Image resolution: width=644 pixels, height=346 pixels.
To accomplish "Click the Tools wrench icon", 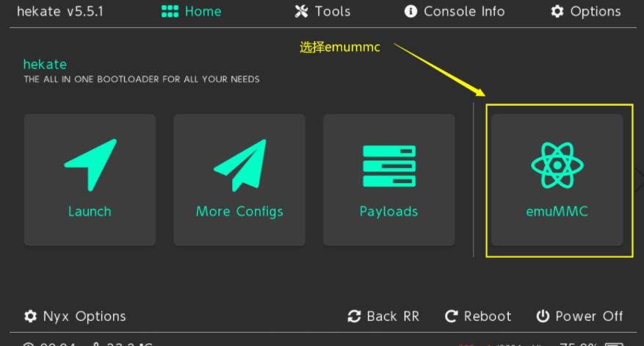I will pyautogui.click(x=301, y=12).
